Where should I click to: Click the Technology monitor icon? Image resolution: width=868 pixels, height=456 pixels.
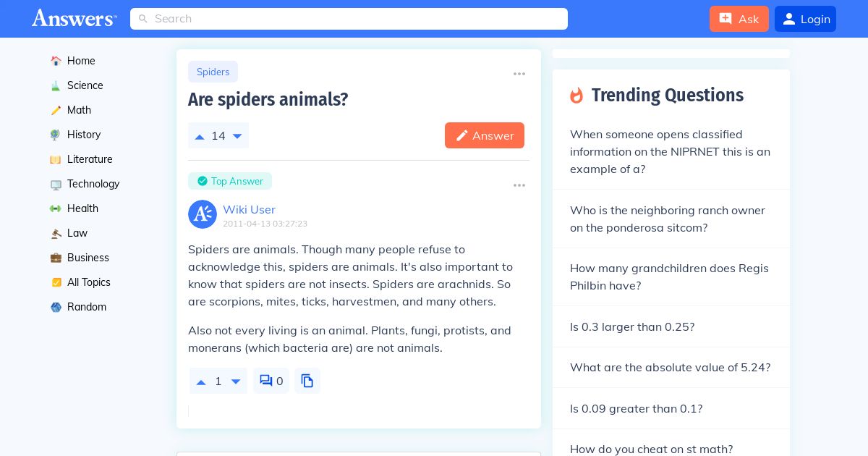tap(56, 184)
